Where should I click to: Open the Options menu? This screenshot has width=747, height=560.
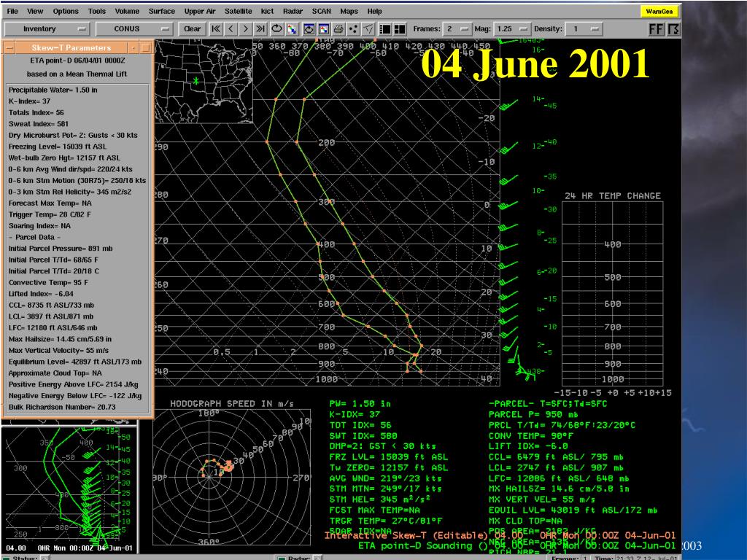[66, 11]
